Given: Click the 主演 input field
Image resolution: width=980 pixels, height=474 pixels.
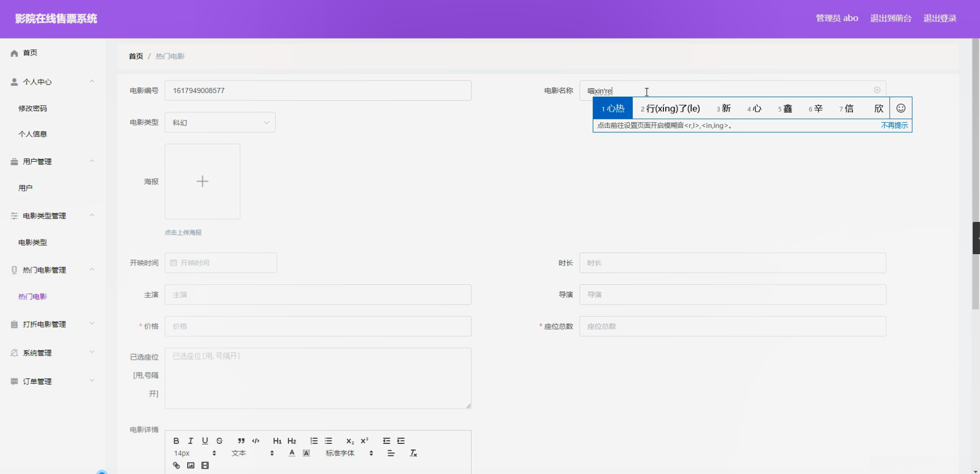Looking at the screenshot, I should click(x=318, y=295).
